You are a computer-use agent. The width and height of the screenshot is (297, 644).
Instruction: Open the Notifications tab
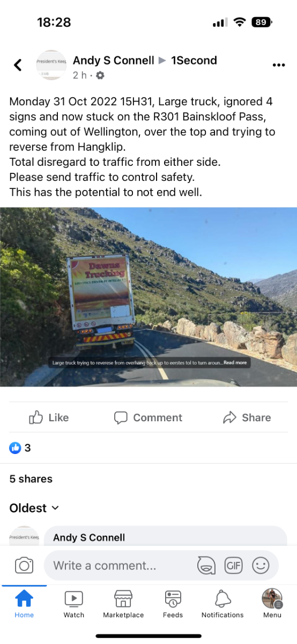click(222, 603)
